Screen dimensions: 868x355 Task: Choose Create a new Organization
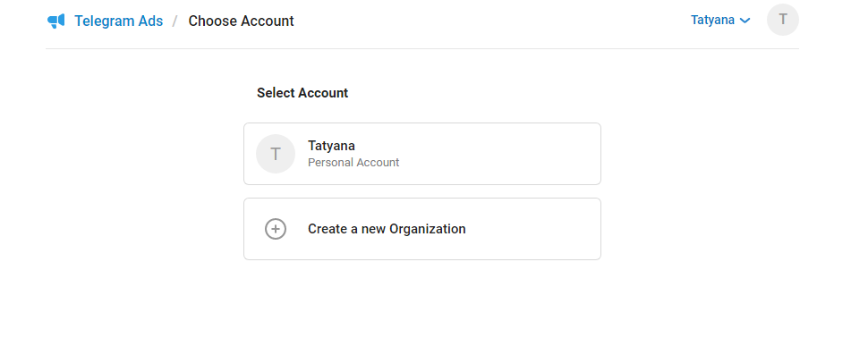[422, 229]
